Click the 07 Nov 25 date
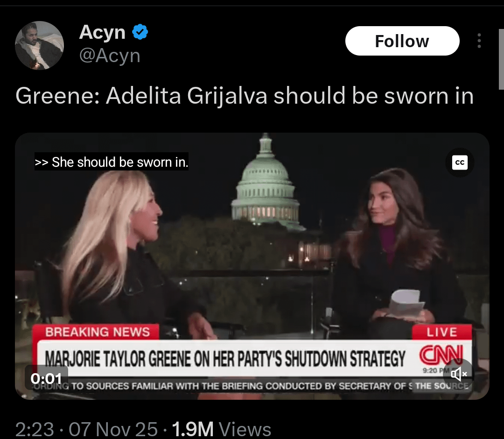Image resolution: width=504 pixels, height=439 pixels. pos(113,429)
